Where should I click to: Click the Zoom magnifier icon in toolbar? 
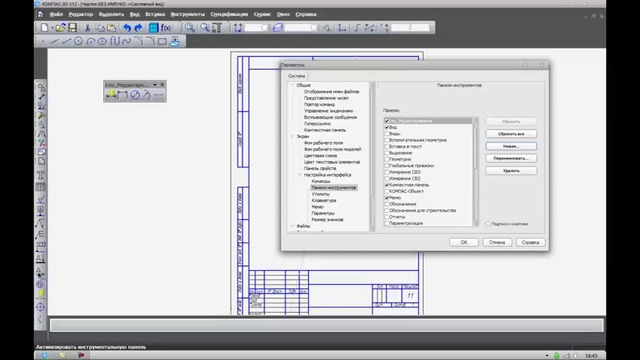tap(189, 28)
